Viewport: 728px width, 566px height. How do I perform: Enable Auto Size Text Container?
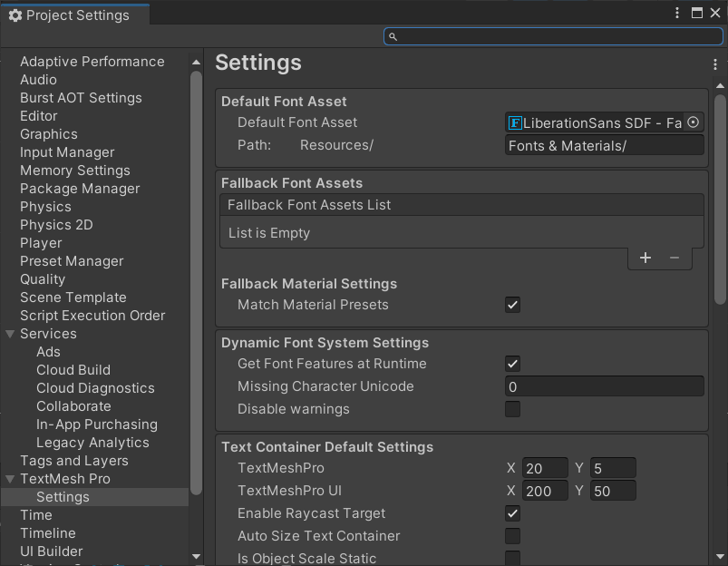coord(512,536)
